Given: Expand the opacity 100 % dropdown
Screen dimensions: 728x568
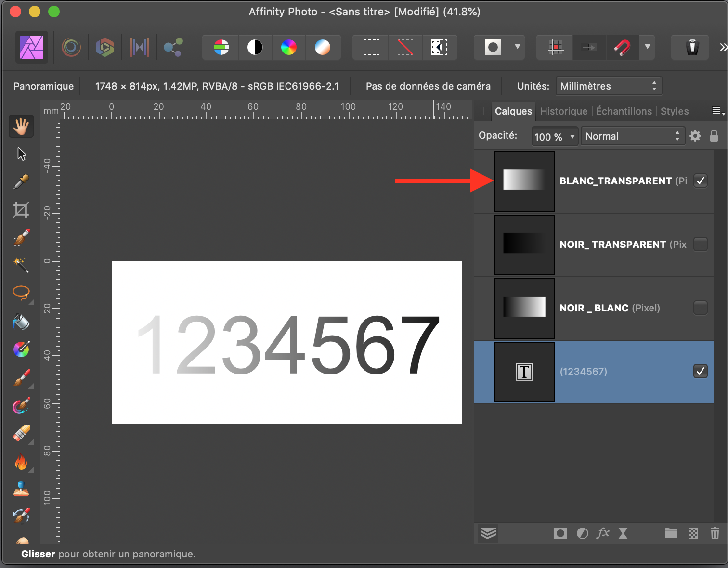Looking at the screenshot, I should click(x=555, y=137).
